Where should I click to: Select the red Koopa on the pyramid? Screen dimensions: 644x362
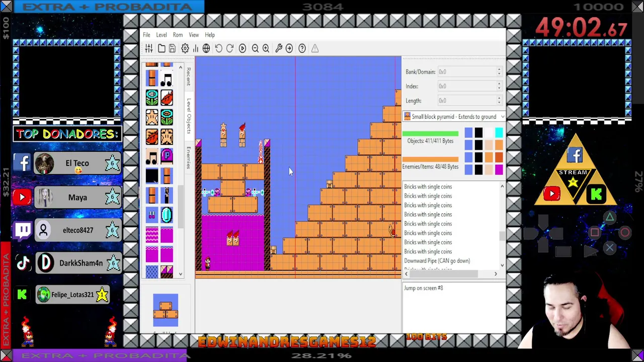[x=391, y=230]
